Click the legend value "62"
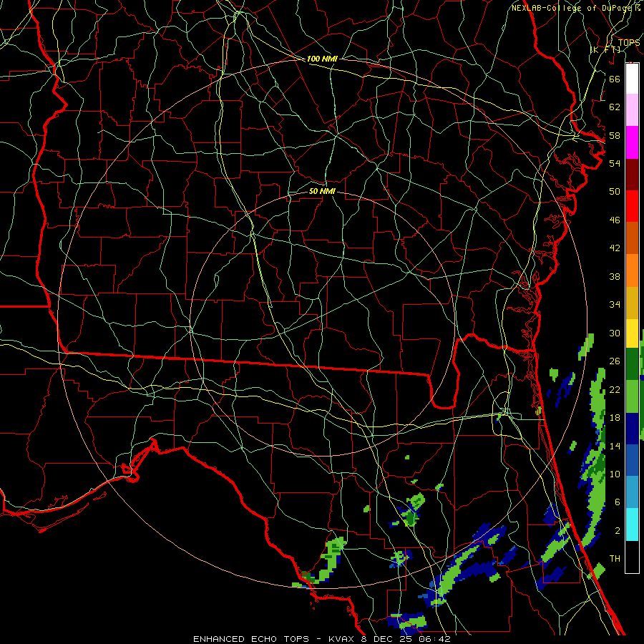Screen dimensions: 644x644 [615, 107]
